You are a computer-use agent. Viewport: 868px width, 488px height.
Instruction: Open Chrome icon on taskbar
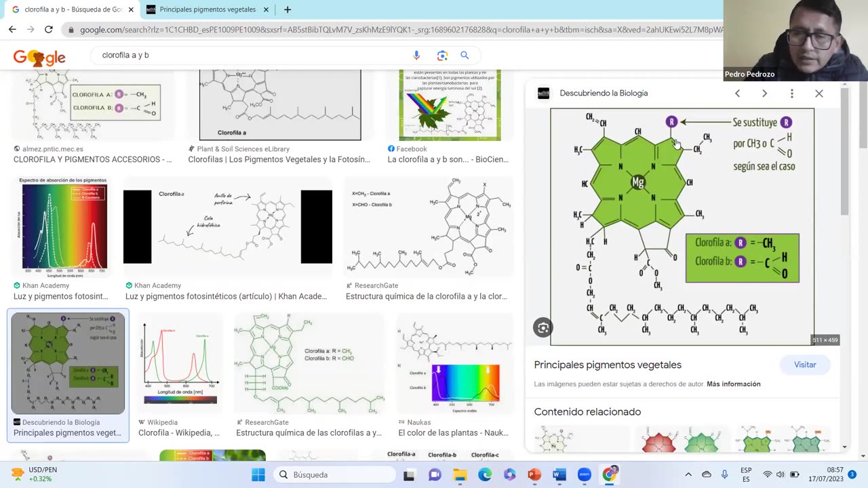point(610,474)
